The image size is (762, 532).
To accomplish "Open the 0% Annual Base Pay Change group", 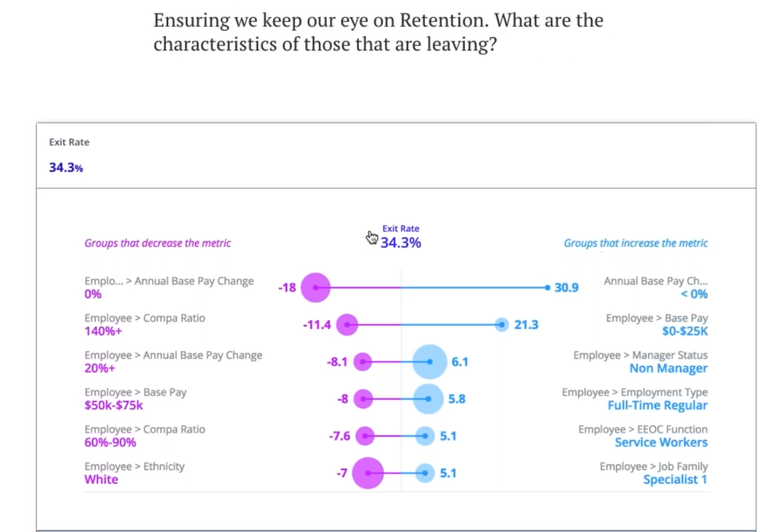I will click(x=93, y=294).
